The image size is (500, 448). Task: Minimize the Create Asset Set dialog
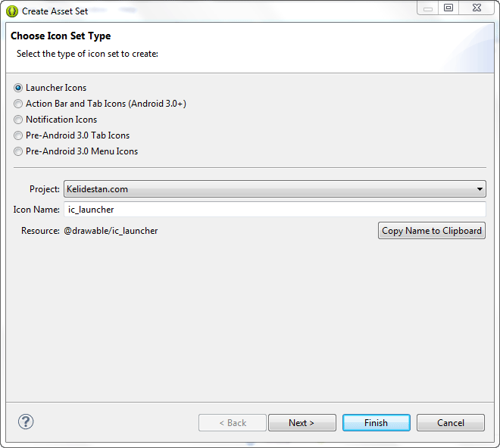[427, 8]
